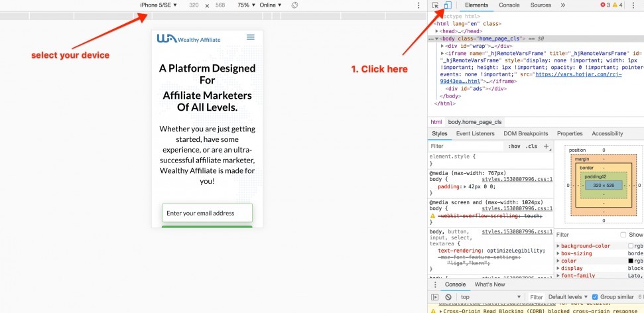
Task: Expand the div id wrap node
Action: point(443,46)
